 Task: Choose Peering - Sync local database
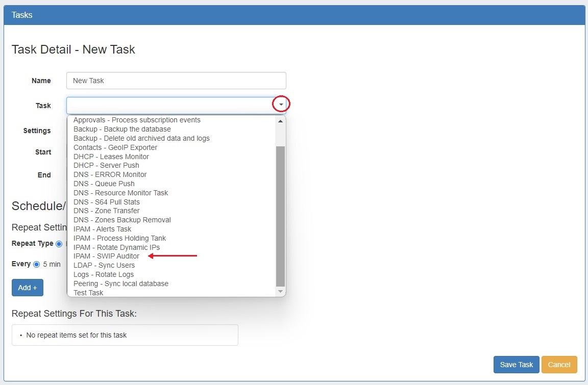coord(120,284)
